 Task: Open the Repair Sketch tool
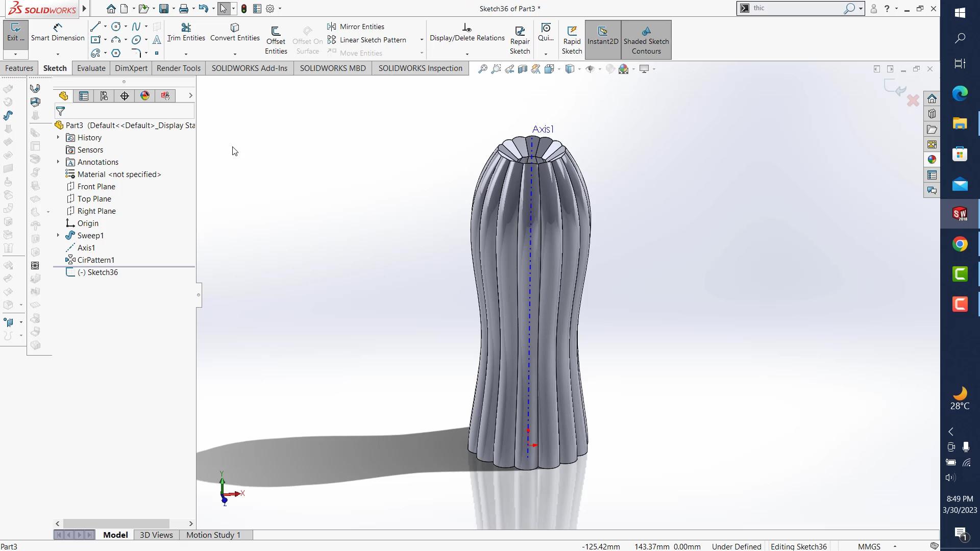[520, 40]
